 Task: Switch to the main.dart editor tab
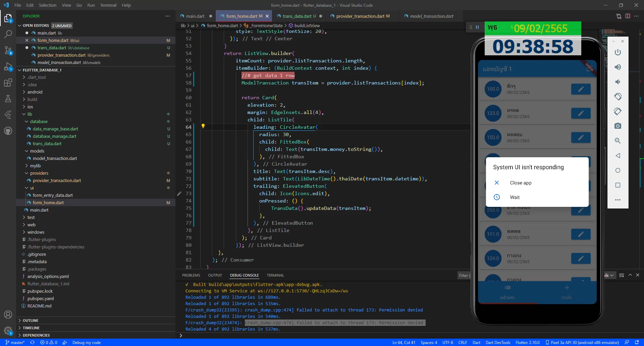pos(195,16)
